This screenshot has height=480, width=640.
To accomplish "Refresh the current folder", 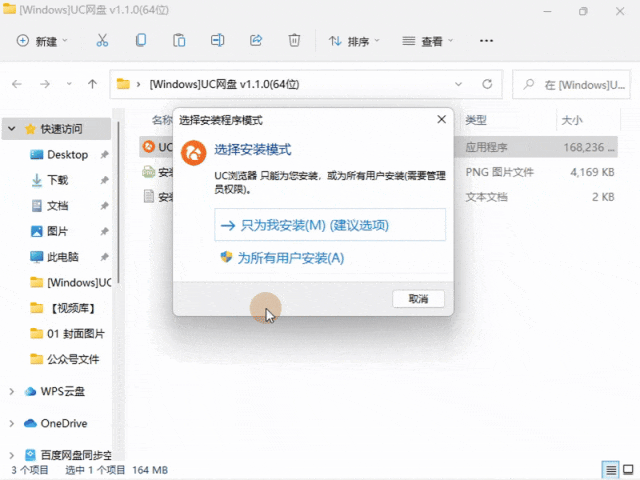I will tap(487, 84).
